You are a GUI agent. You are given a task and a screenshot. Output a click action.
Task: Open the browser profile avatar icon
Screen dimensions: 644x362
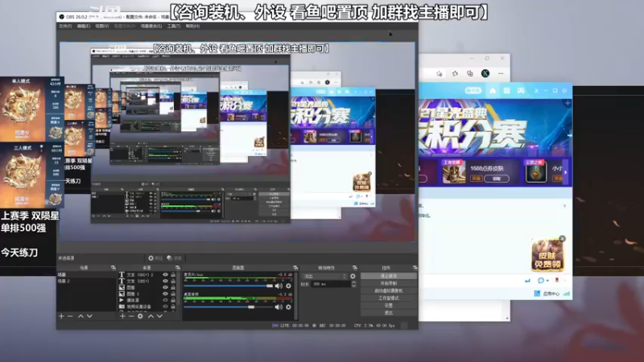pyautogui.click(x=485, y=73)
